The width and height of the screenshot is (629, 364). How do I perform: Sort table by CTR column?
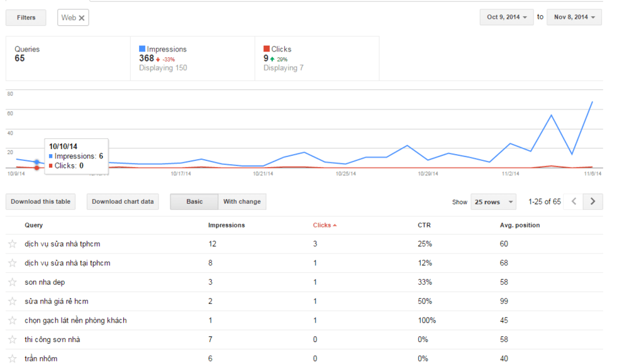tap(424, 225)
